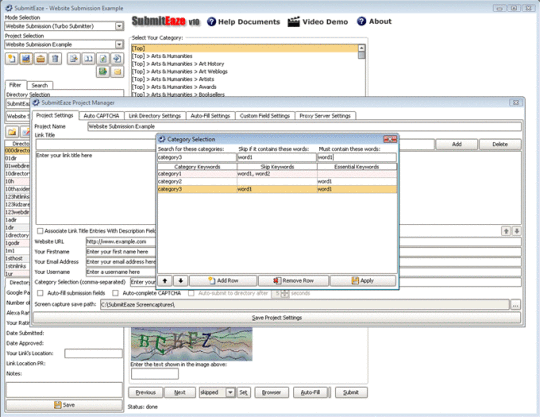The image size is (540, 417).
Task: Move category row down with down arrow
Action: [x=180, y=281]
